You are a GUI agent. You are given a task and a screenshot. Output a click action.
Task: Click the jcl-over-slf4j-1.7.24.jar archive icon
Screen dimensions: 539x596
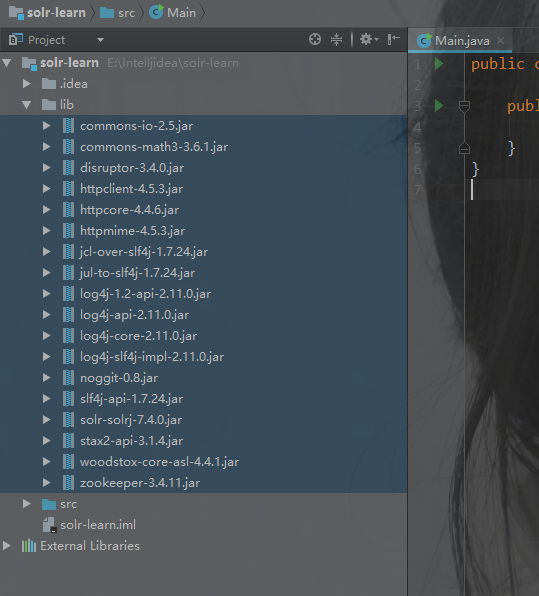click(x=68, y=252)
